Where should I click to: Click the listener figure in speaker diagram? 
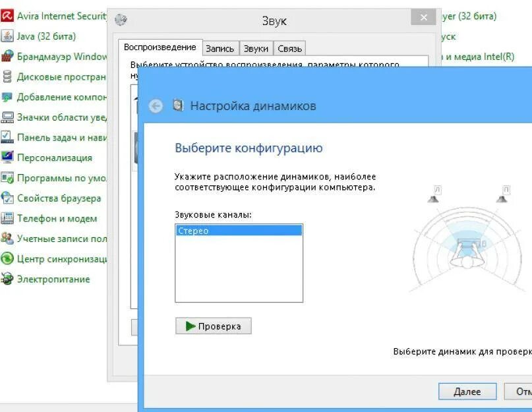[x=467, y=255]
